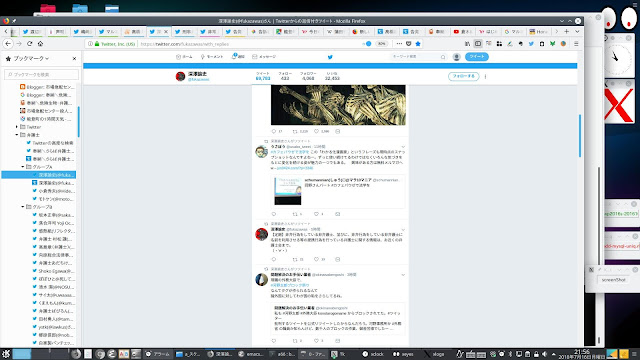
Task: Like the skeleton image tweet
Action: tap(316, 131)
